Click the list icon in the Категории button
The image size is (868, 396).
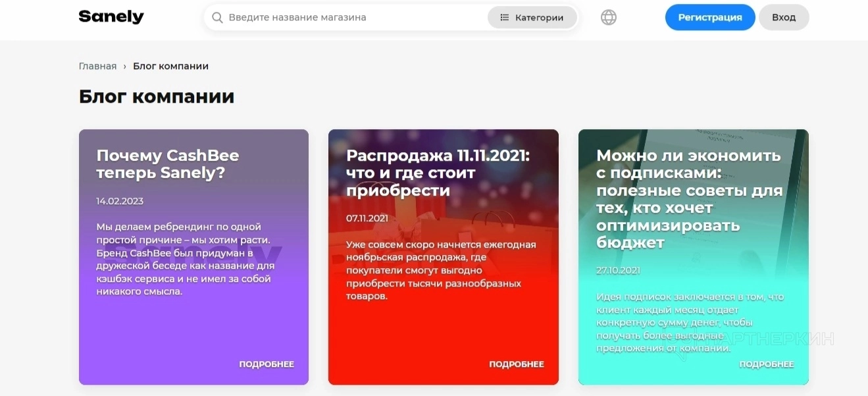pos(505,18)
